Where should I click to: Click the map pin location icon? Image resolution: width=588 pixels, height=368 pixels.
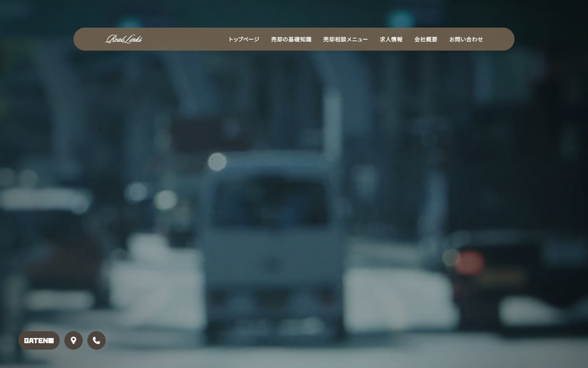click(73, 340)
